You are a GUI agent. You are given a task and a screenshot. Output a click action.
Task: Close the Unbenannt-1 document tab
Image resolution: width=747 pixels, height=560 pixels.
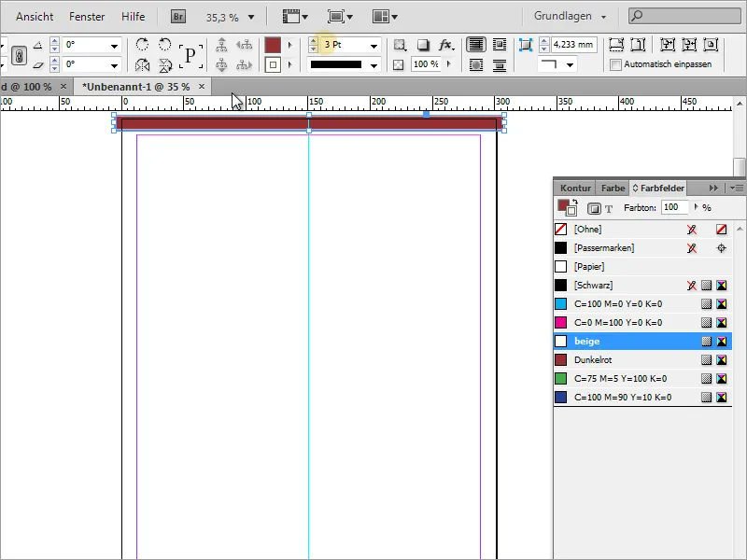(202, 87)
